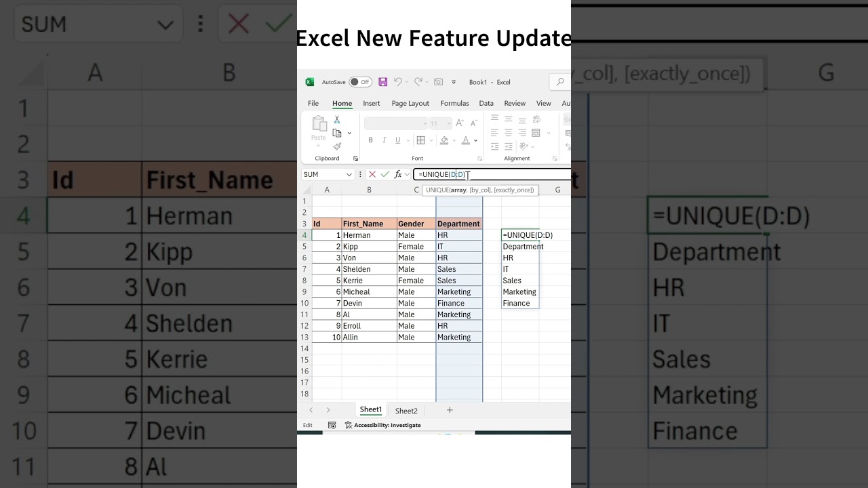
Task: Switch to the Formulas tab
Action: pyautogui.click(x=454, y=104)
